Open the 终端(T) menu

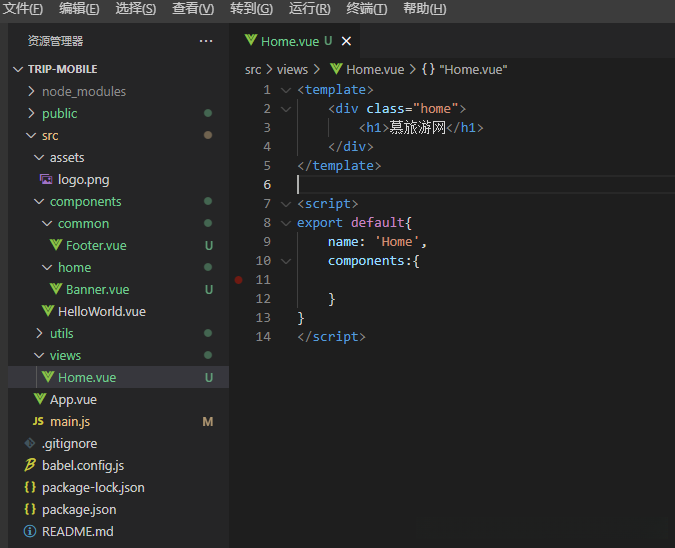(366, 9)
